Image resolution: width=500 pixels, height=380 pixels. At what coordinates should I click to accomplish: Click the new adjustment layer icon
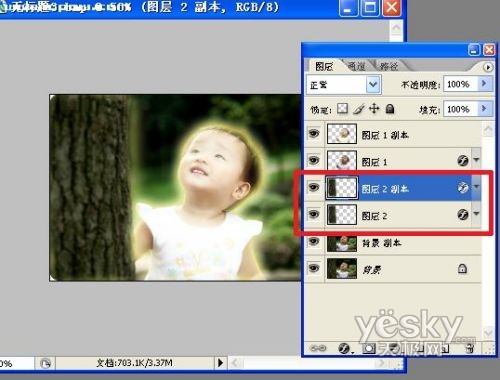(x=394, y=349)
